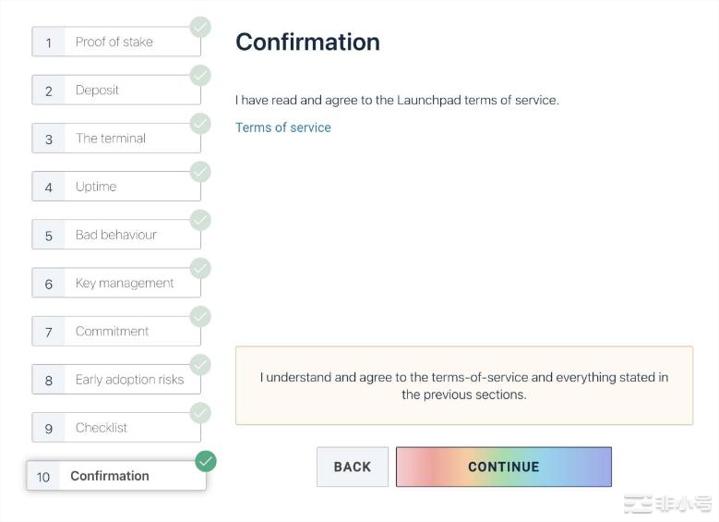Open step 9 Checklist
This screenshot has height=522, width=719.
[x=115, y=427]
